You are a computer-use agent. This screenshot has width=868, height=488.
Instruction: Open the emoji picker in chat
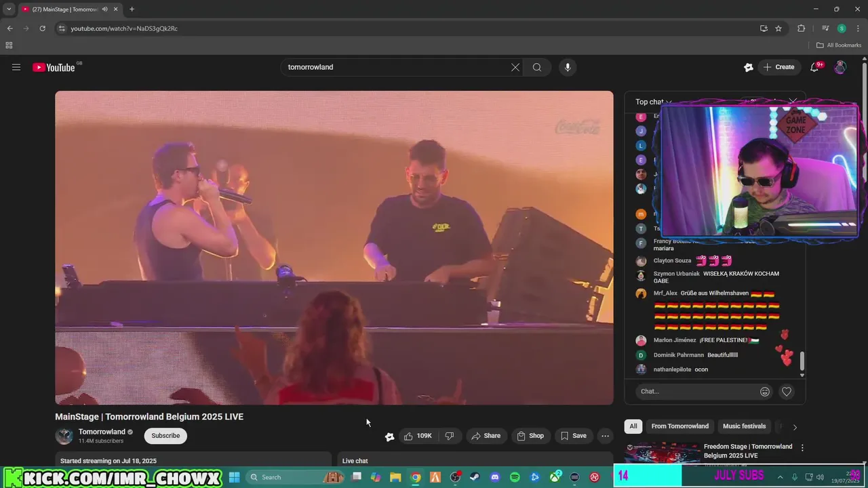pos(765,392)
